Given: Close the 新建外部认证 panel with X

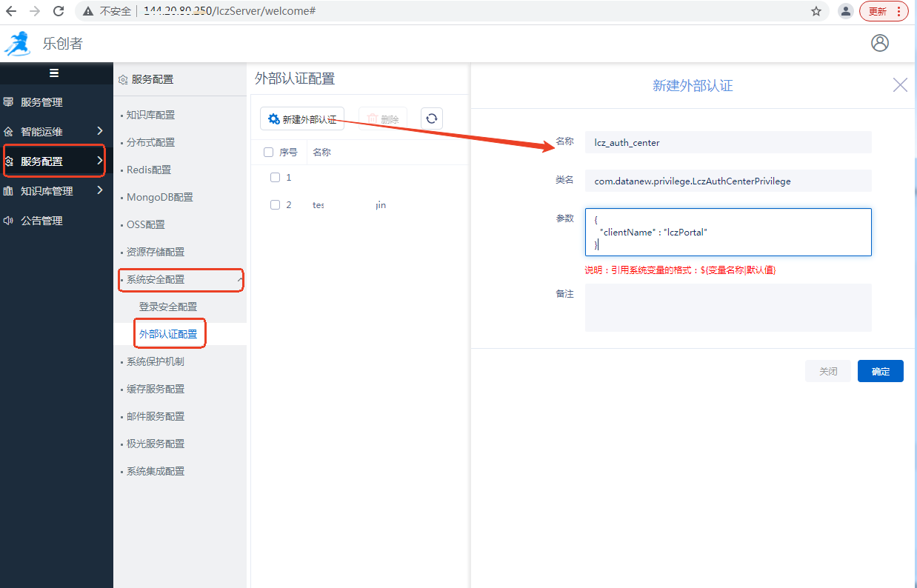Looking at the screenshot, I should pyautogui.click(x=900, y=85).
